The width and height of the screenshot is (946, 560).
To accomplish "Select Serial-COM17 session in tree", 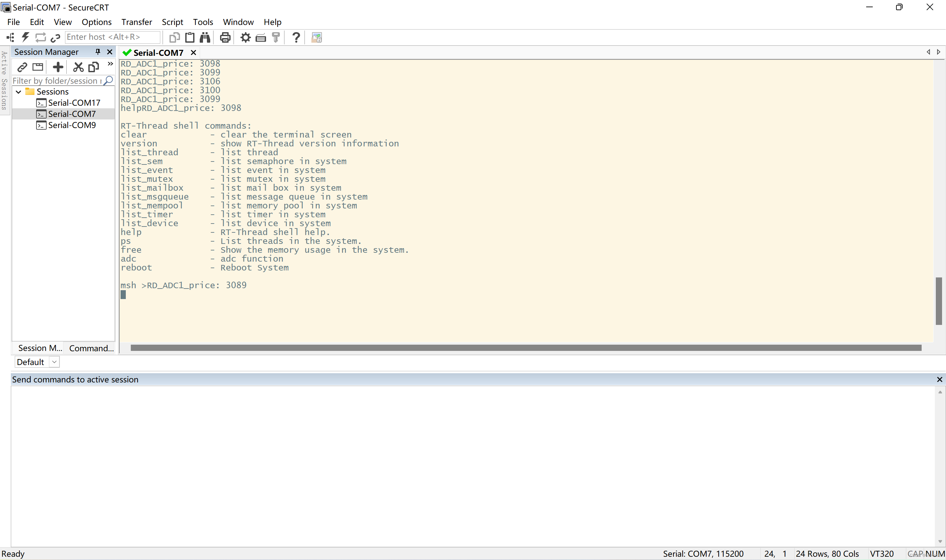I will 74,103.
